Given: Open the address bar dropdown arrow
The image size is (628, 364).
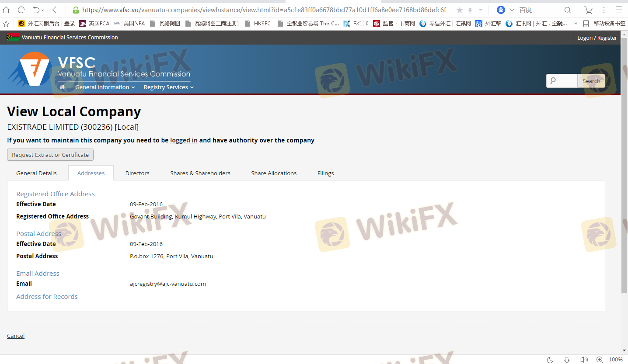Looking at the screenshot, I should 481,10.
